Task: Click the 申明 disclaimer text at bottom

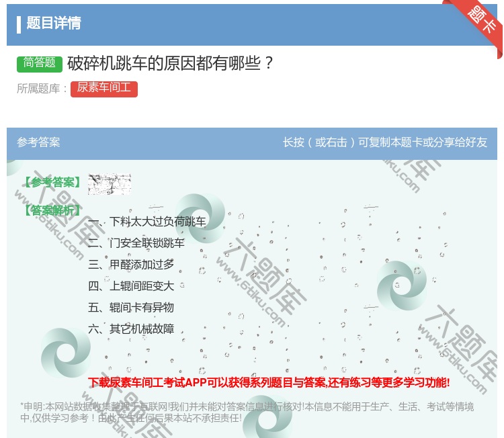Action: click(247, 412)
